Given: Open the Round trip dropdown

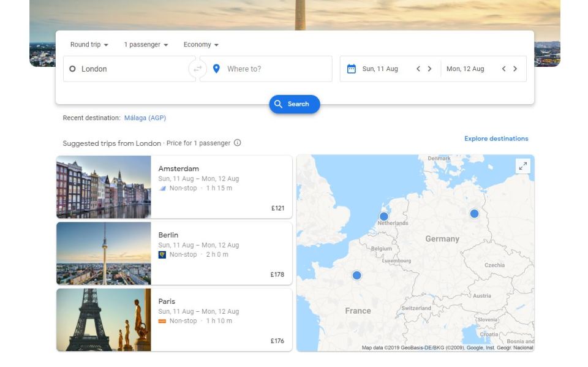Looking at the screenshot, I should pyautogui.click(x=89, y=45).
